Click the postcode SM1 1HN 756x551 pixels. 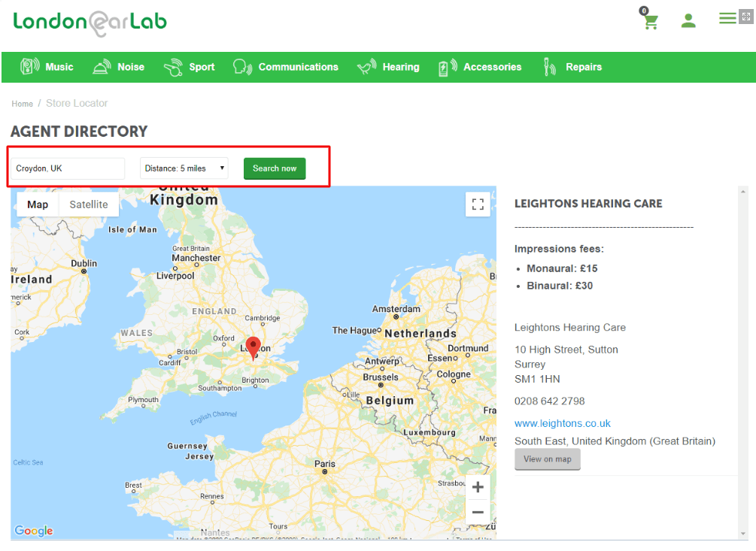pos(537,379)
